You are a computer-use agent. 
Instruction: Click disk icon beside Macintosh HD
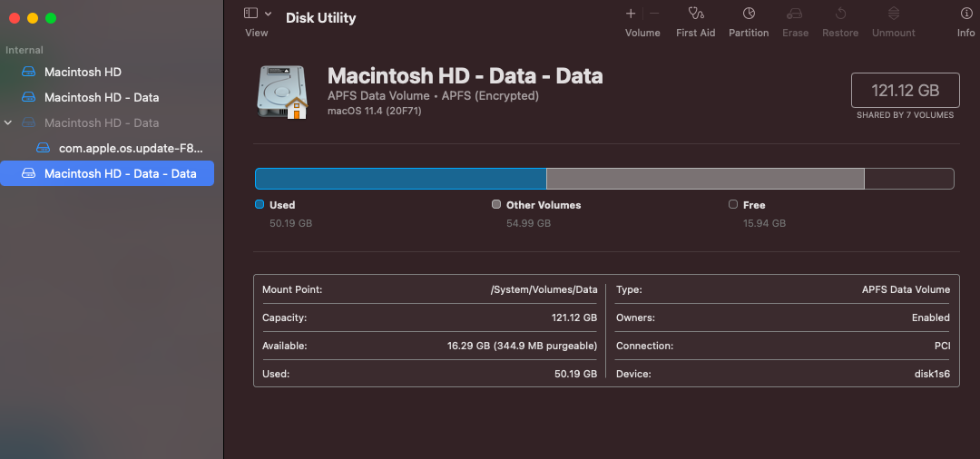pyautogui.click(x=29, y=72)
